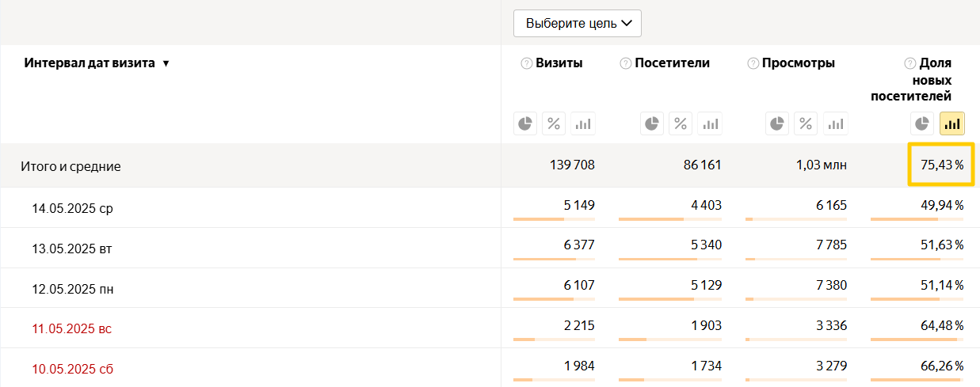980x387 pixels.
Task: Select percent view icon under Визиты
Action: tap(554, 123)
